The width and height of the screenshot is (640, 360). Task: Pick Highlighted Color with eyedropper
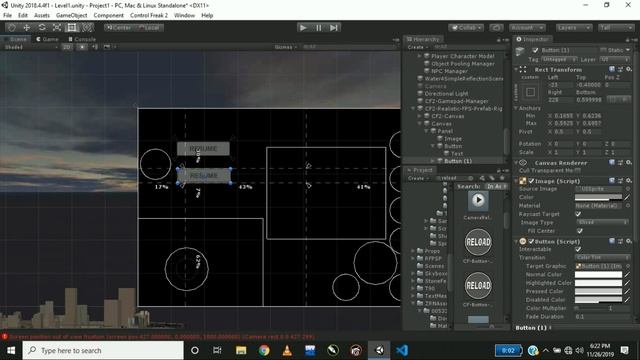(627, 283)
